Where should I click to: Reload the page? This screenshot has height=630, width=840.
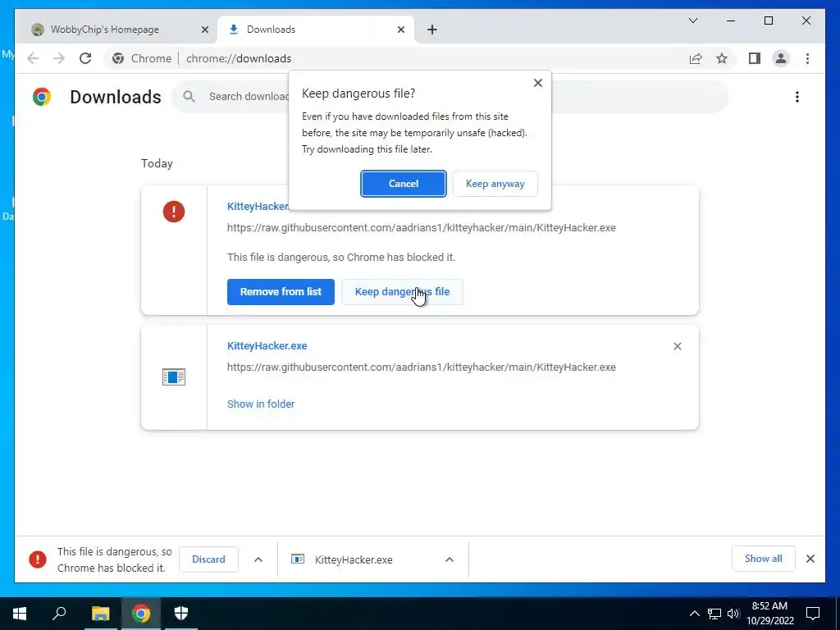(x=85, y=58)
